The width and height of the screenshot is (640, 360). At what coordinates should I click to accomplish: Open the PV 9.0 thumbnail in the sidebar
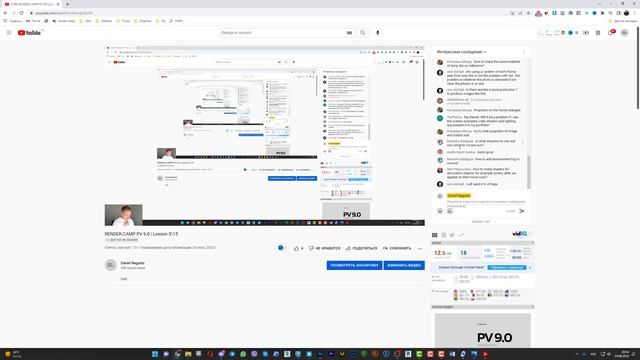pos(482,330)
